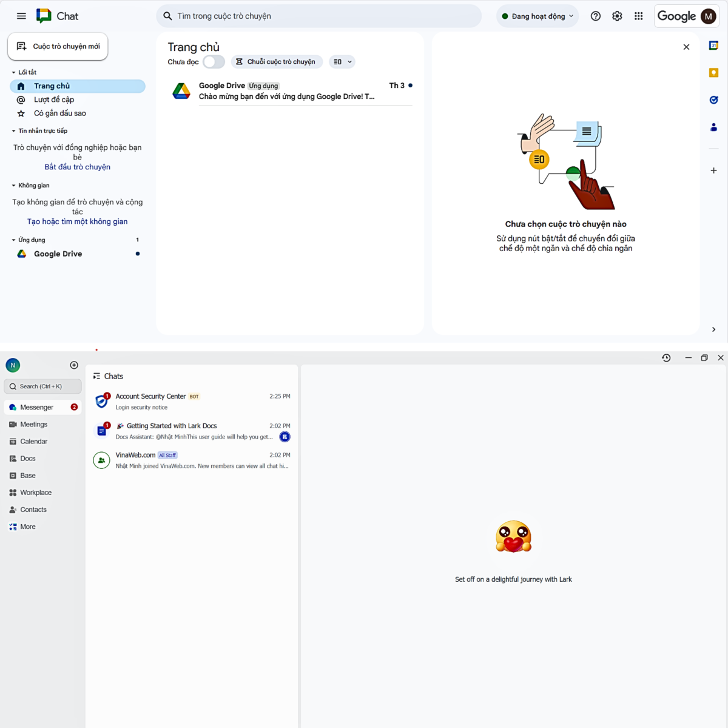Open Base in the Lark sidebar
The width and height of the screenshot is (728, 728).
(x=27, y=475)
